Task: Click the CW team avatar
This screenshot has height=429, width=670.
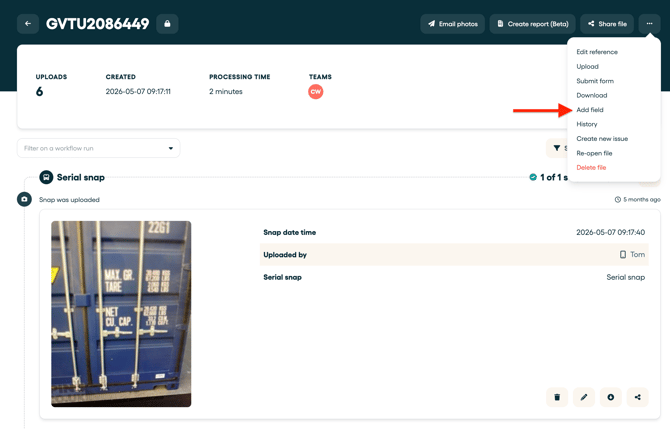Action: tap(316, 91)
